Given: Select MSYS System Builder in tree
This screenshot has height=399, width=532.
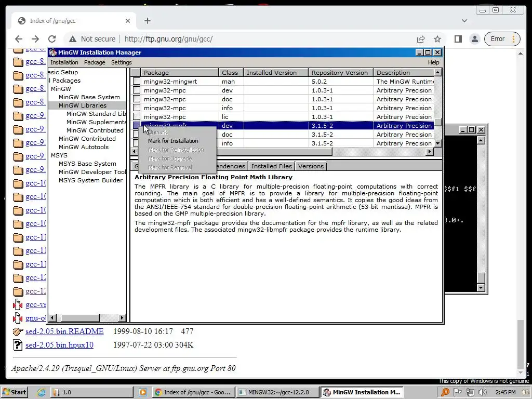Looking at the screenshot, I should point(90,180).
